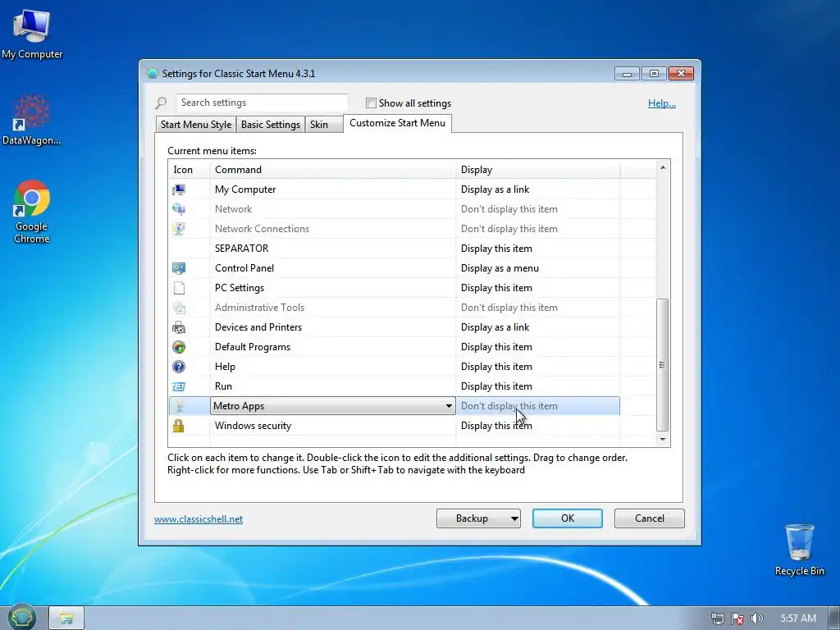Select the Help command cell
Viewport: 840px width, 630px height.
pyautogui.click(x=333, y=367)
